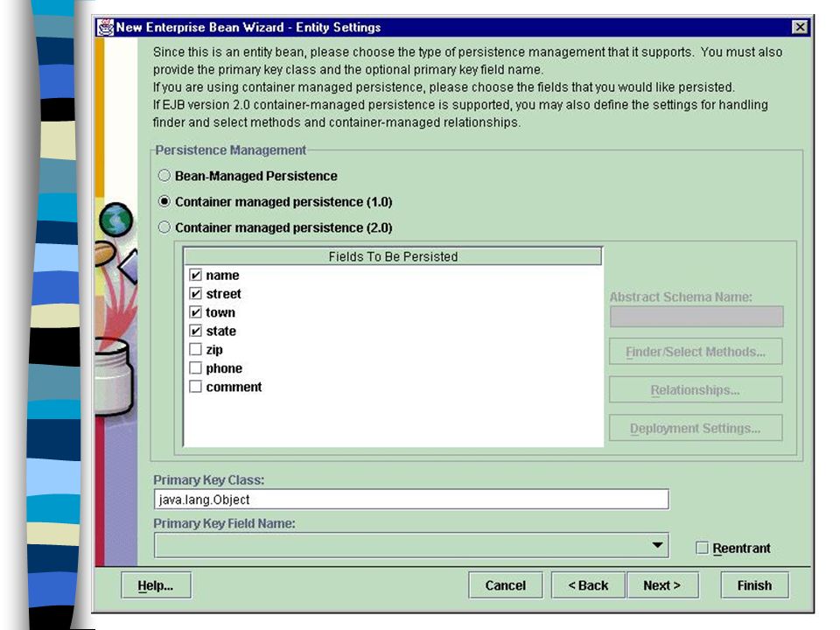This screenshot has width=840, height=630.
Task: Click the 'zip' field label text
Action: (214, 350)
